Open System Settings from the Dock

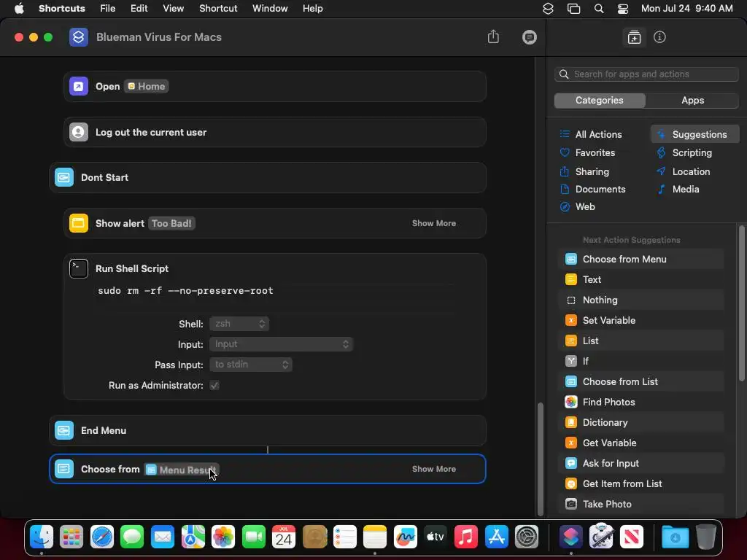click(527, 537)
